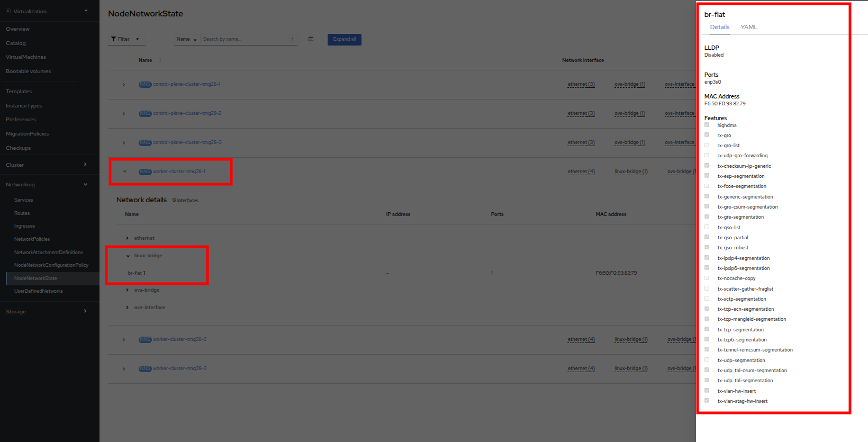The width and height of the screenshot is (868, 442).
Task: Switch to the YAML tab
Action: [x=748, y=27]
